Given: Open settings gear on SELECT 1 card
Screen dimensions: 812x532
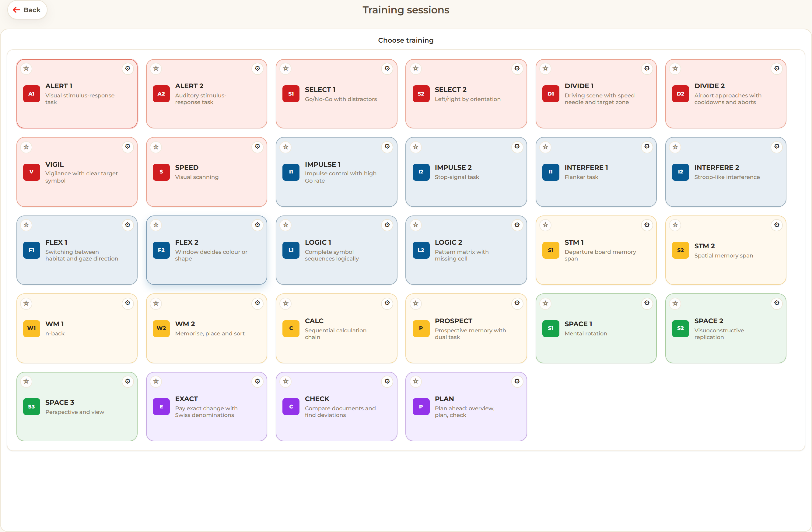Looking at the screenshot, I should (x=387, y=68).
